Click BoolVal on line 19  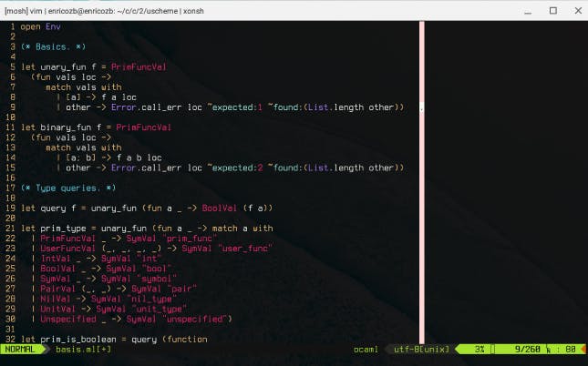pos(220,208)
